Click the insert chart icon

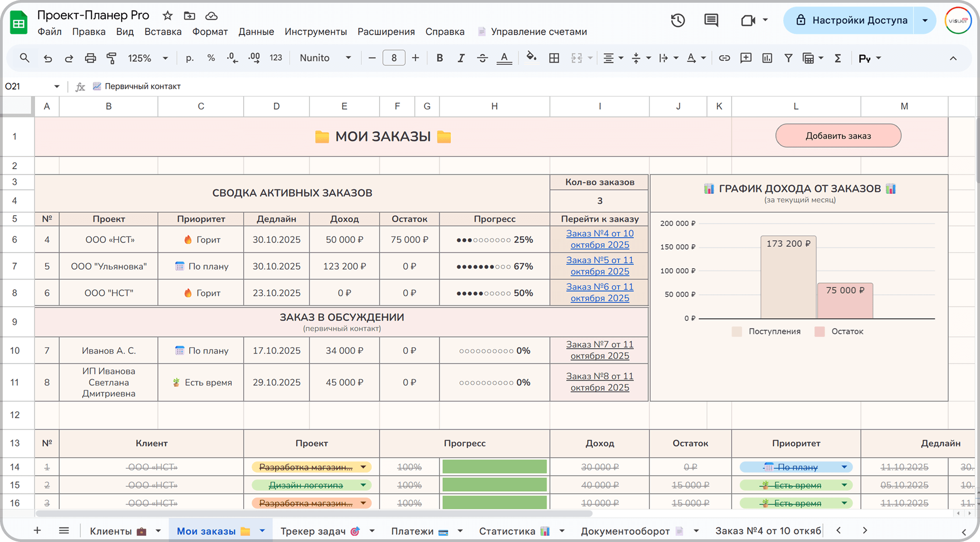767,58
